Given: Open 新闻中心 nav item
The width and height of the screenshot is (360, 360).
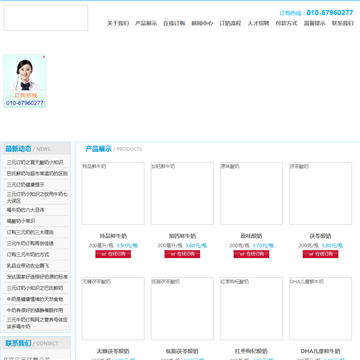Looking at the screenshot, I should pos(202,23).
